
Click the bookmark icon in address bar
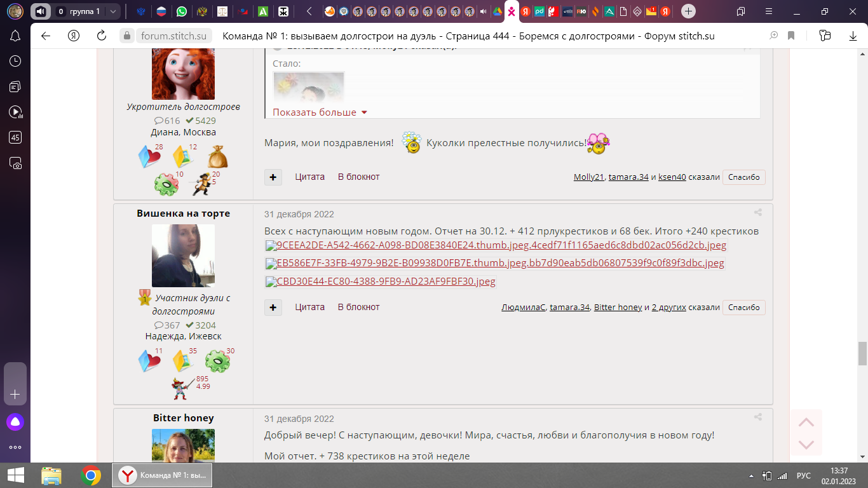pos(791,36)
